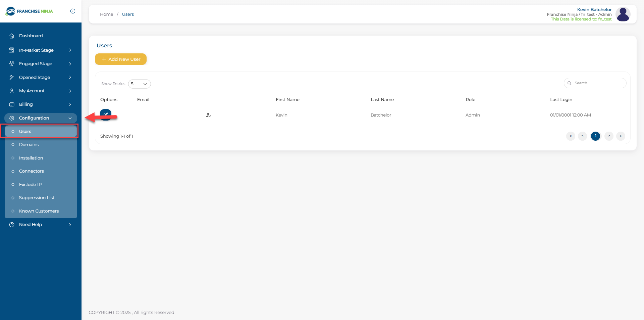Go to first page pagination button
The width and height of the screenshot is (644, 320).
571,136
